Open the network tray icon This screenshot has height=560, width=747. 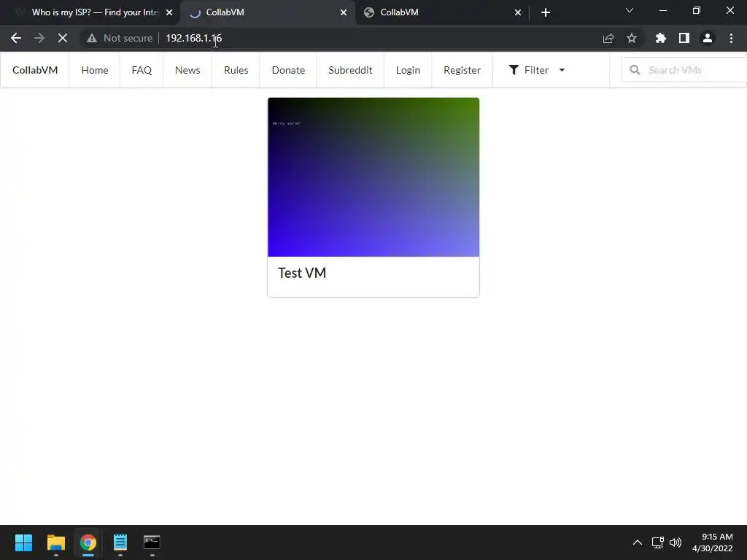pos(657,542)
